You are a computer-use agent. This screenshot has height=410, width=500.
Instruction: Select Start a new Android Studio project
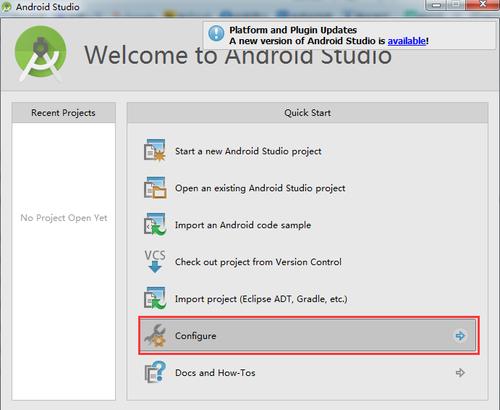tap(248, 151)
